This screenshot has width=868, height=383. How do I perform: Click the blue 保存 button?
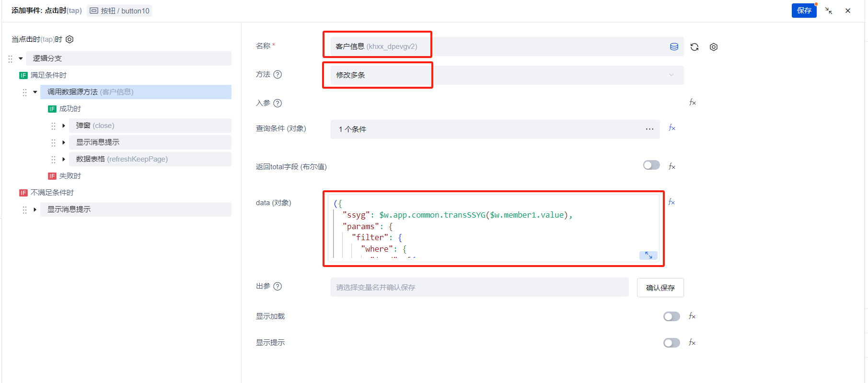click(804, 11)
